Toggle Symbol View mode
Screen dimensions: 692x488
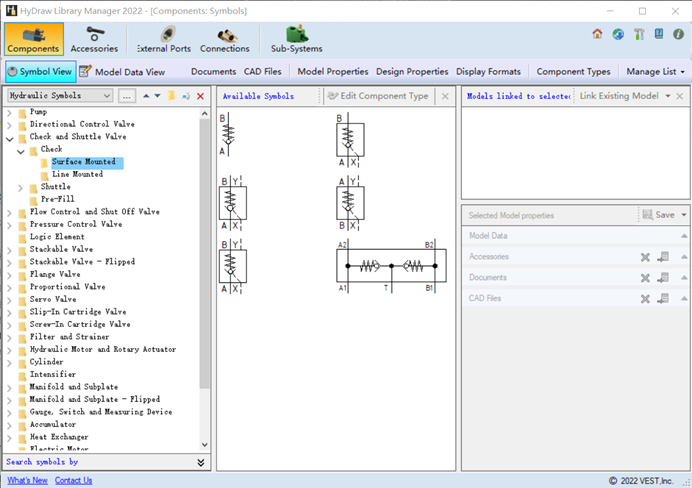click(x=40, y=72)
